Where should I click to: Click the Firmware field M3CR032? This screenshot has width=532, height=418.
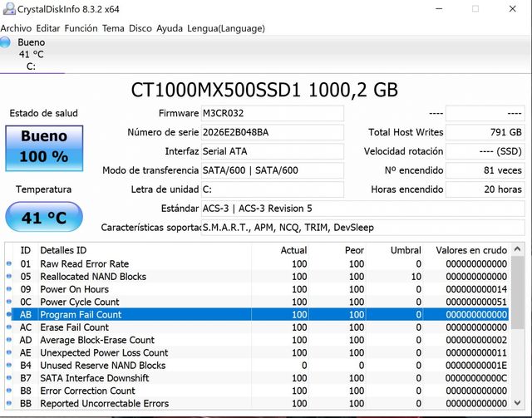(273, 113)
